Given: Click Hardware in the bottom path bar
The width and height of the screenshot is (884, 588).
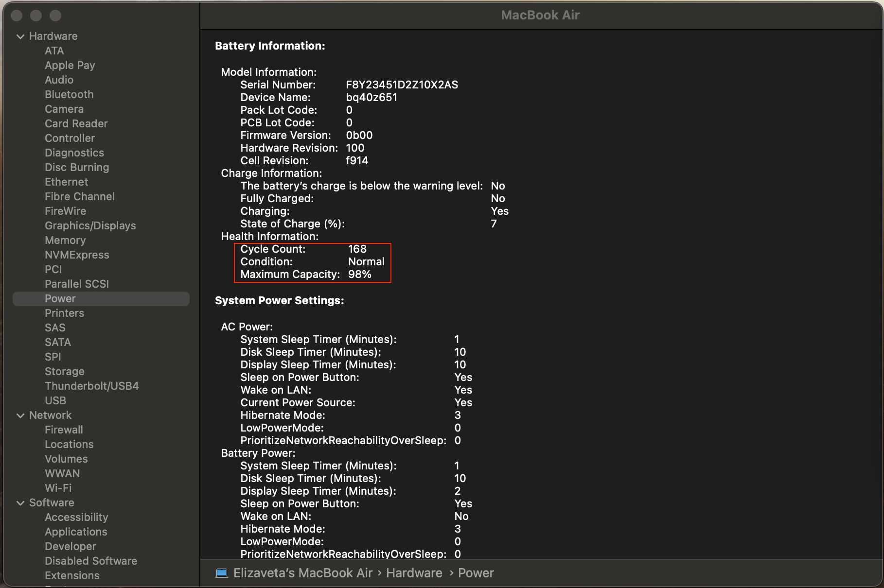Looking at the screenshot, I should coord(414,573).
